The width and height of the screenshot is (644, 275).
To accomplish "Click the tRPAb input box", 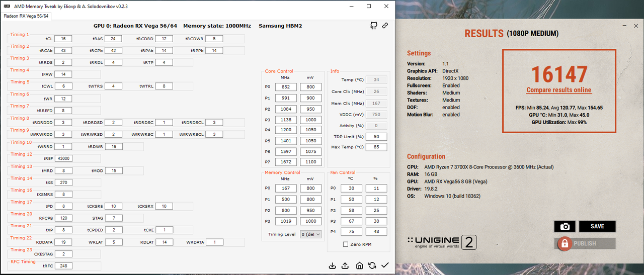I will tap(164, 51).
